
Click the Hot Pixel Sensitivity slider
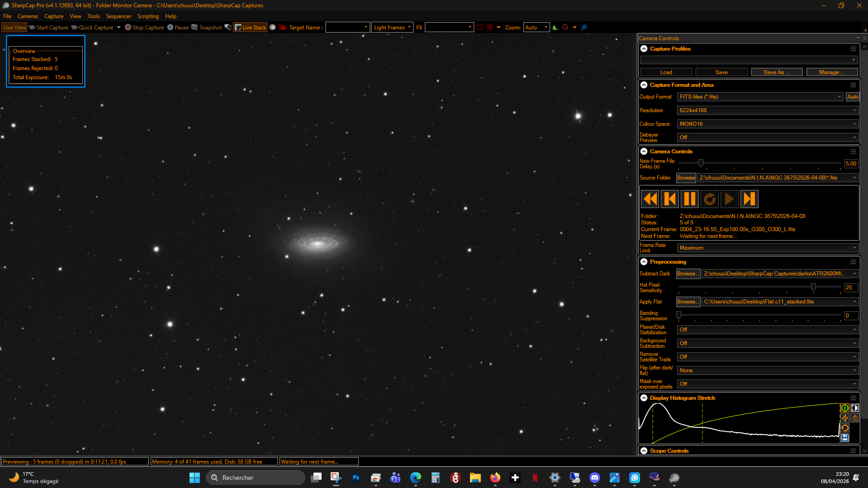tap(759, 287)
